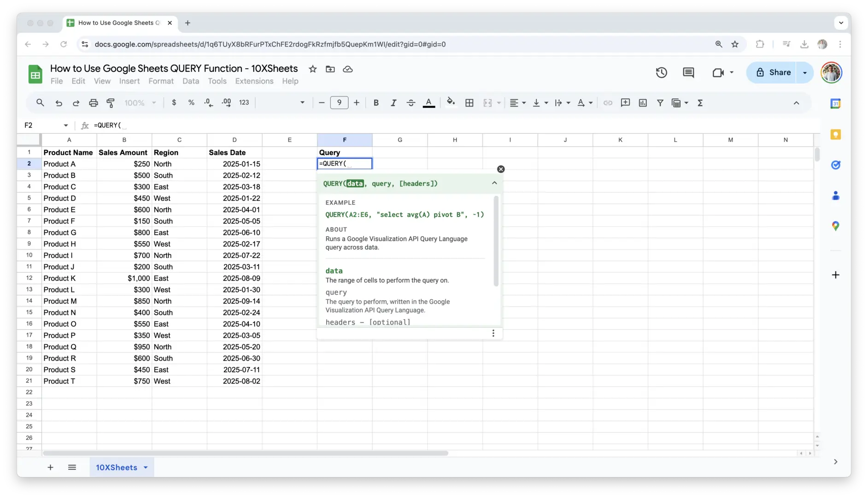Click the Name Box showing F2

click(x=41, y=125)
